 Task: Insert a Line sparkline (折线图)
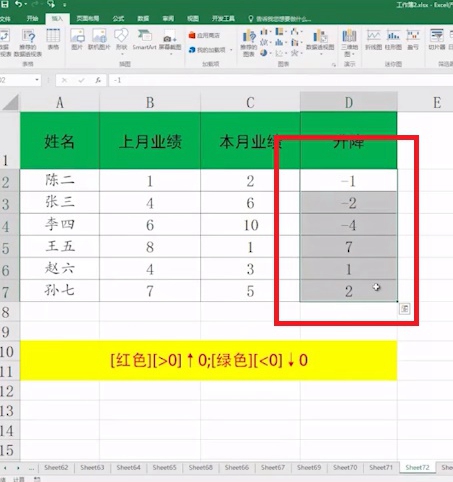coord(374,40)
